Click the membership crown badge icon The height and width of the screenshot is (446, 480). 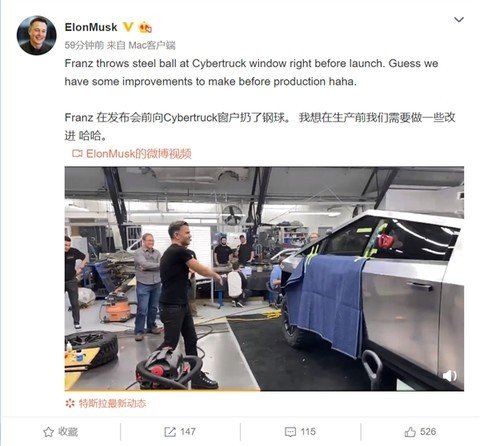point(145,27)
